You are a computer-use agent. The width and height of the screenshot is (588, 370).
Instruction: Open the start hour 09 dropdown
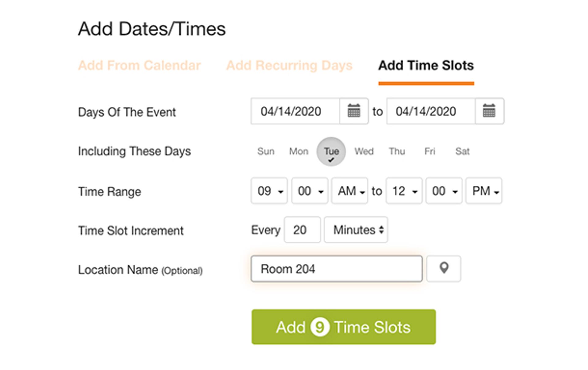(269, 191)
